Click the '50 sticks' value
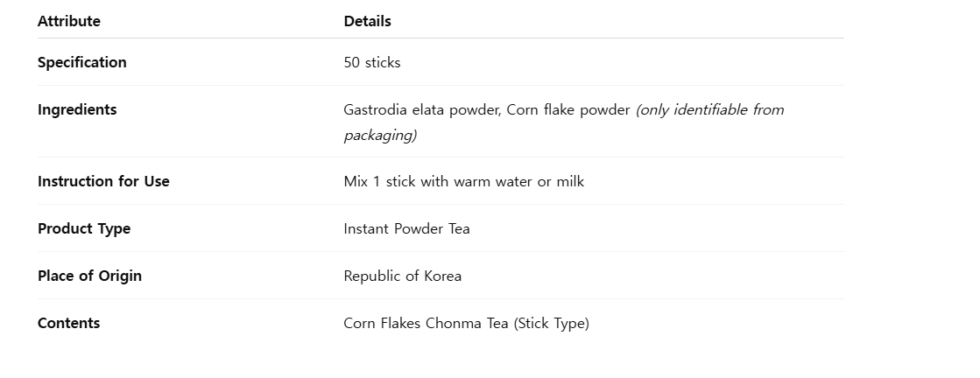The width and height of the screenshot is (980, 378). [x=372, y=62]
